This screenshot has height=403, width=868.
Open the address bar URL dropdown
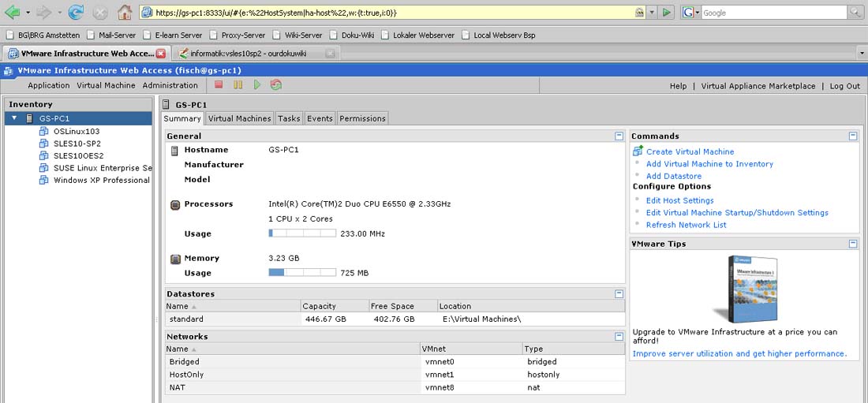pyautogui.click(x=652, y=12)
